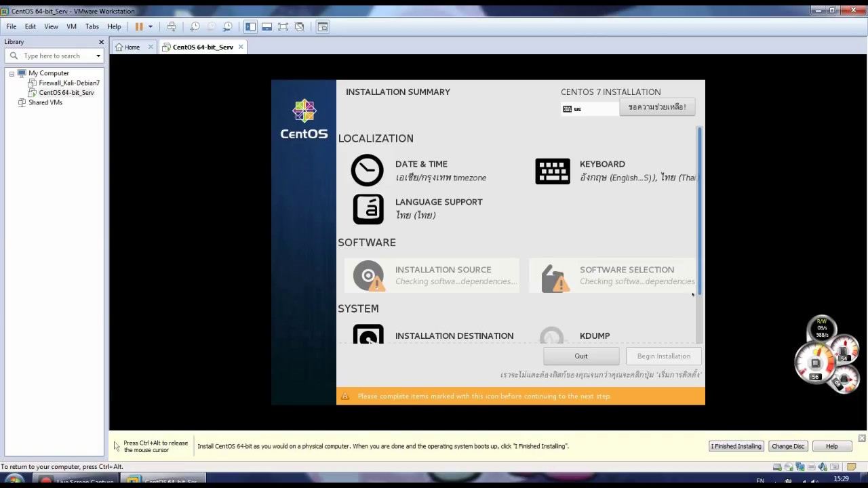Select My Computer in library tree
The width and height of the screenshot is (868, 488).
pos(49,73)
